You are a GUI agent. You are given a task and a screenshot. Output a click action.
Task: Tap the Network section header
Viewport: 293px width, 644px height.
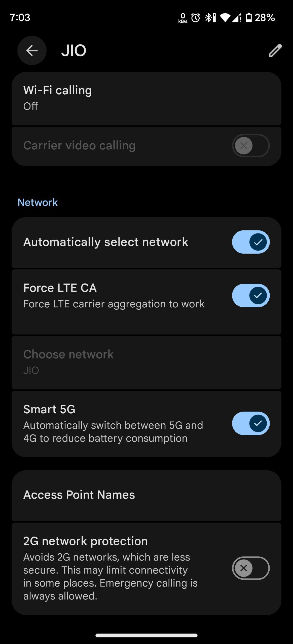(38, 203)
